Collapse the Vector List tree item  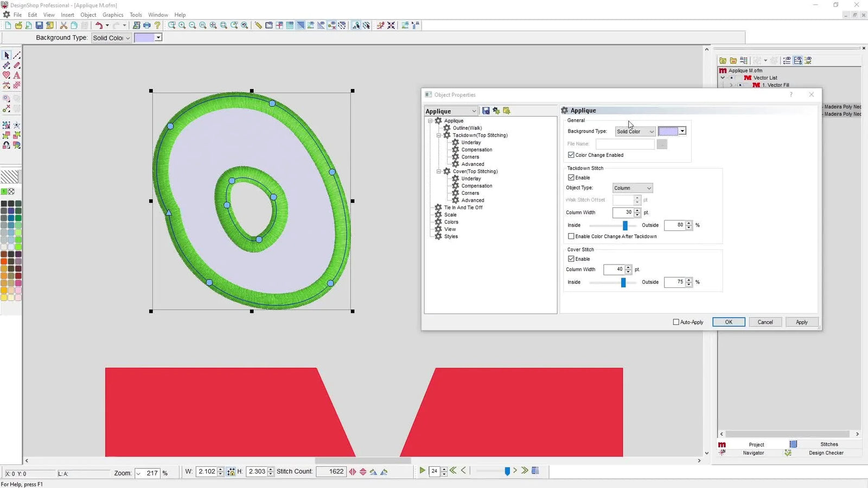click(723, 78)
